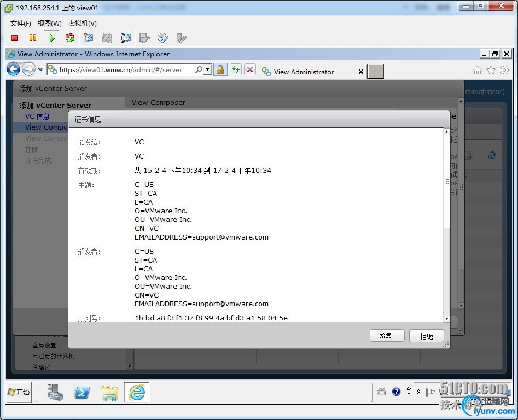Open the 文件(F) menu
Screen dimensions: 518x420
coord(20,24)
